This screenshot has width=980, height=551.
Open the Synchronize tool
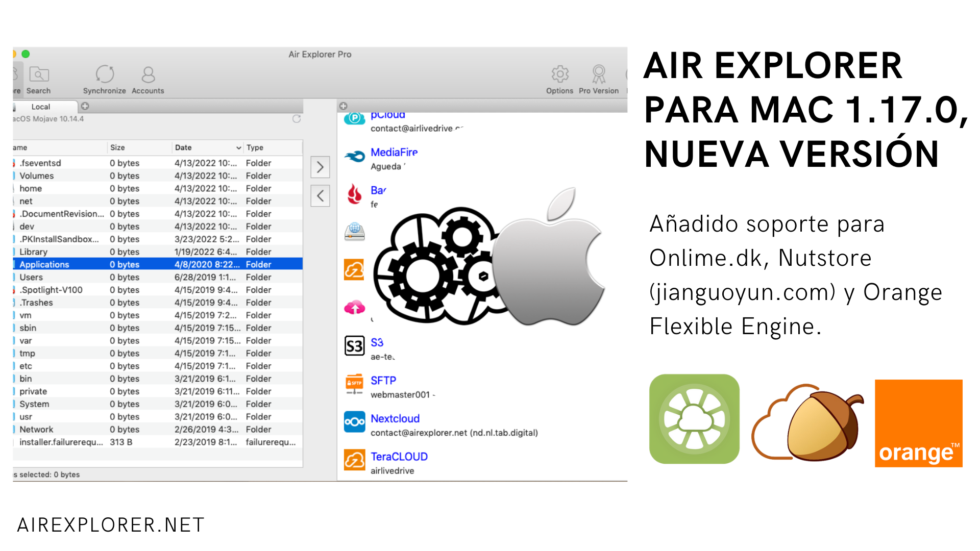[x=104, y=78]
